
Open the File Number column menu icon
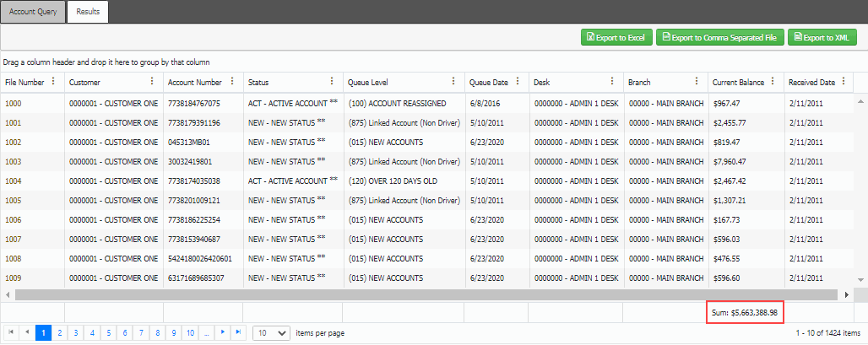pyautogui.click(x=54, y=82)
